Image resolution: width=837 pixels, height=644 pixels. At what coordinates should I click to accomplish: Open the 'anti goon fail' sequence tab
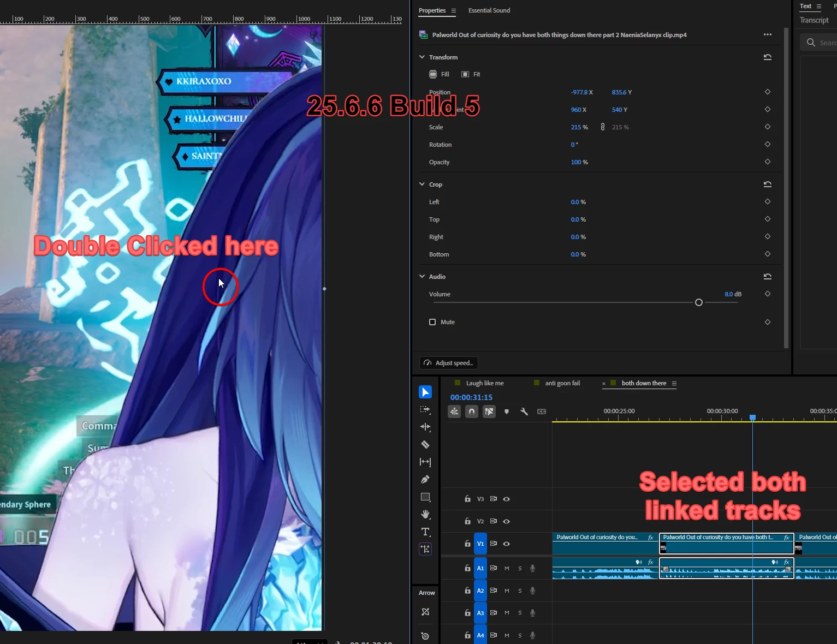tap(562, 383)
